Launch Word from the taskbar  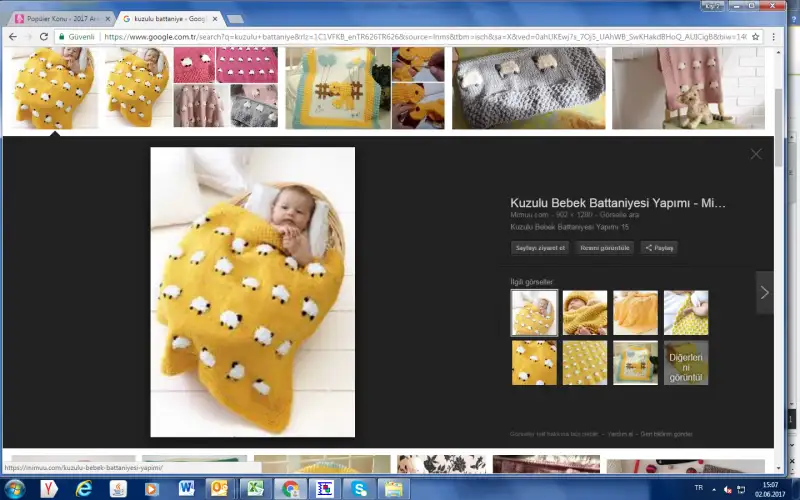[186, 488]
